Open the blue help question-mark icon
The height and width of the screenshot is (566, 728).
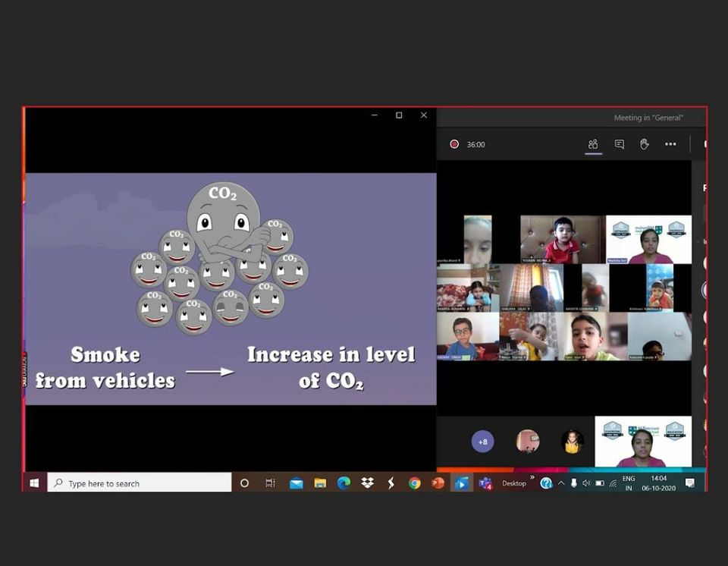coord(546,483)
